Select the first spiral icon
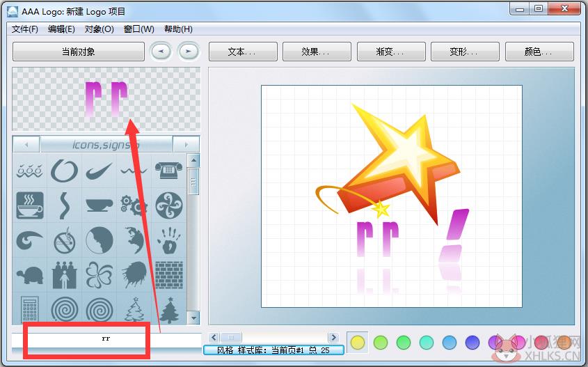 (64, 311)
